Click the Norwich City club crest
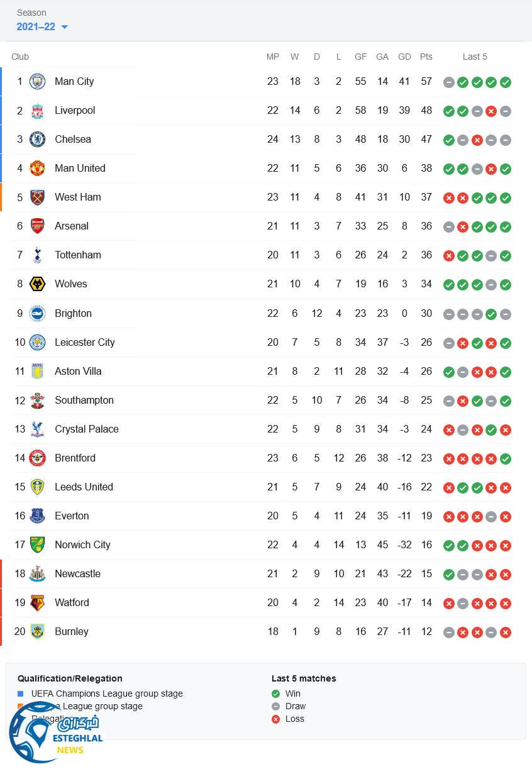Viewport: 532px width, 779px height. coord(37,545)
